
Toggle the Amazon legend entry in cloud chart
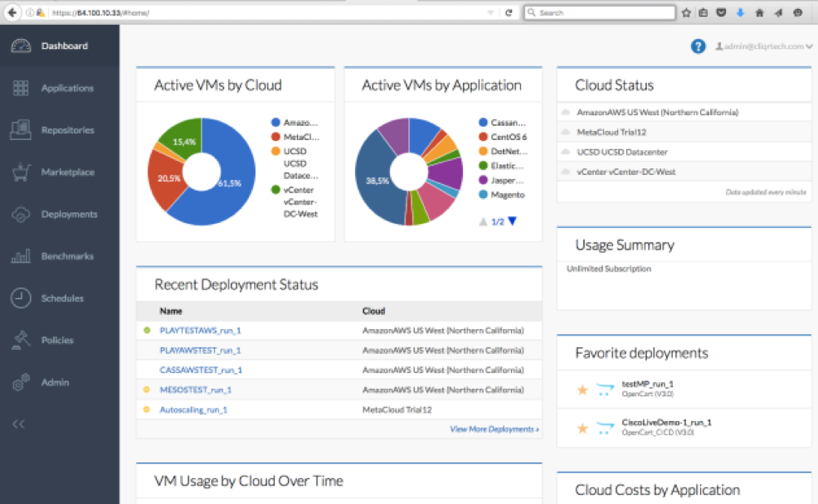tap(295, 123)
